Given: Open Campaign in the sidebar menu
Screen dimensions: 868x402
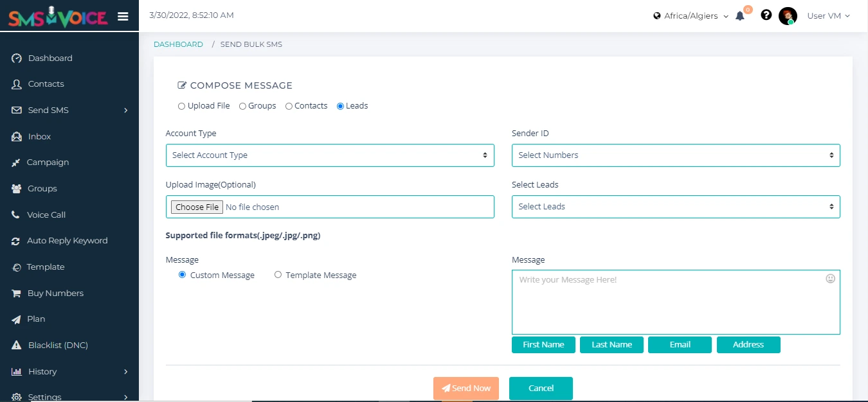Looking at the screenshot, I should (x=48, y=162).
